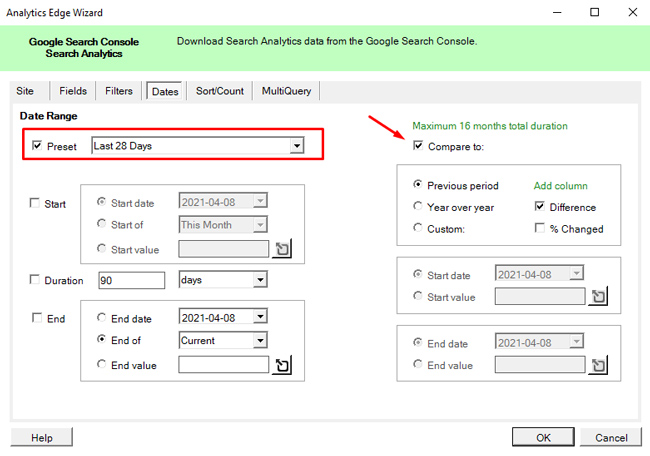The image size is (650, 456).
Task: Click the OK button
Action: pyautogui.click(x=543, y=437)
